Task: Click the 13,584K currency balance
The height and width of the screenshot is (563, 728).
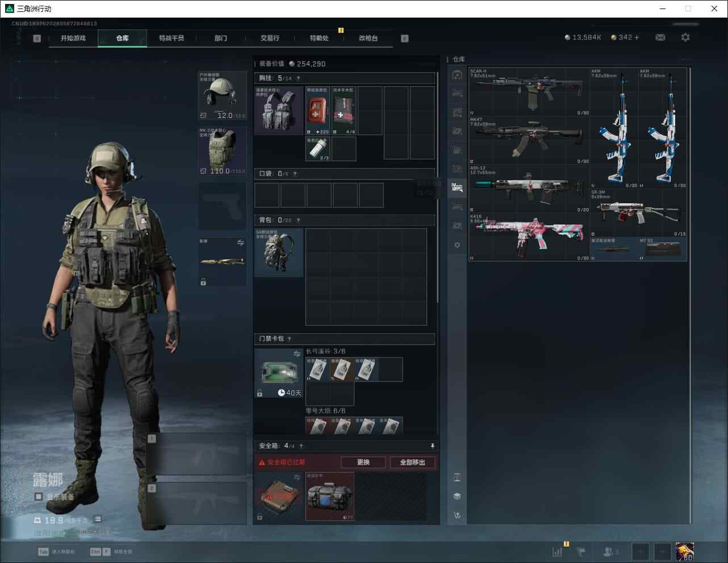Action: pyautogui.click(x=583, y=37)
